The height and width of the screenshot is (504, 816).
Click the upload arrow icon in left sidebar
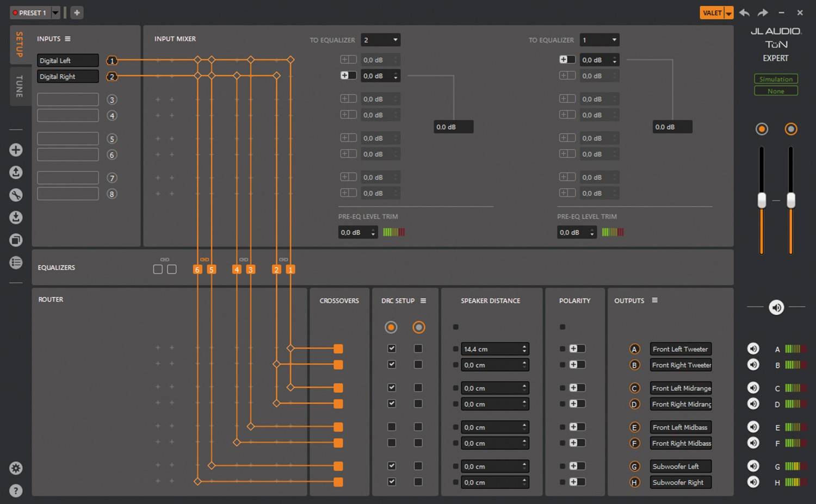(16, 172)
